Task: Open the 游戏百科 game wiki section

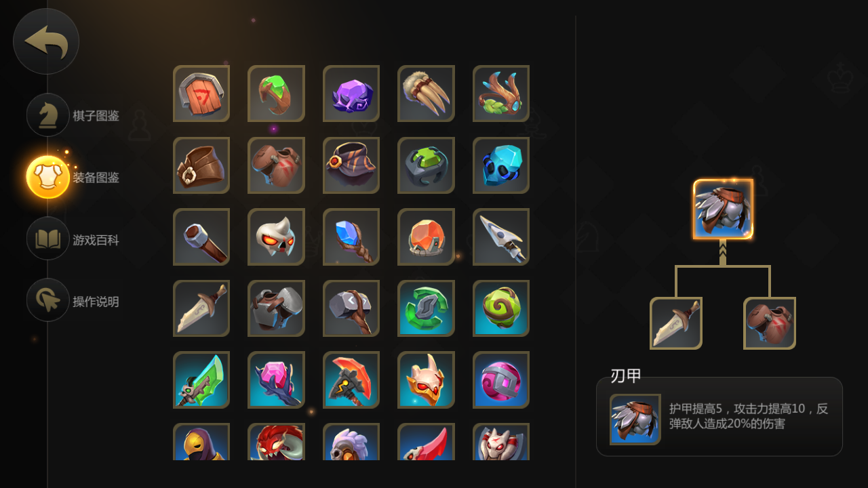Action: click(x=73, y=239)
